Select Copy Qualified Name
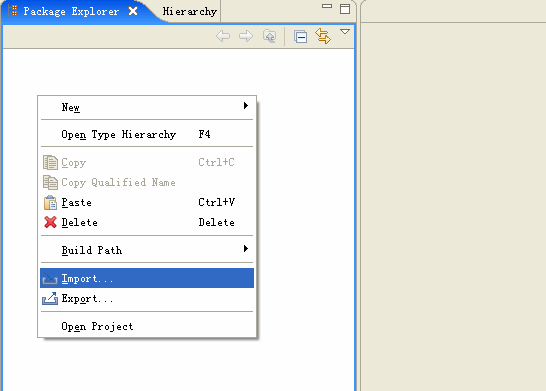The height and width of the screenshot is (391, 546). pos(147,182)
